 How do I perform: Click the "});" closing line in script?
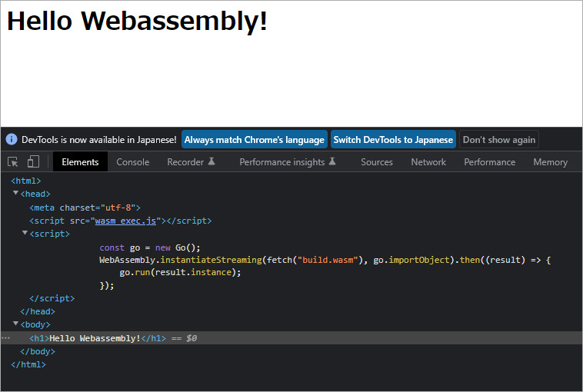[x=107, y=285]
